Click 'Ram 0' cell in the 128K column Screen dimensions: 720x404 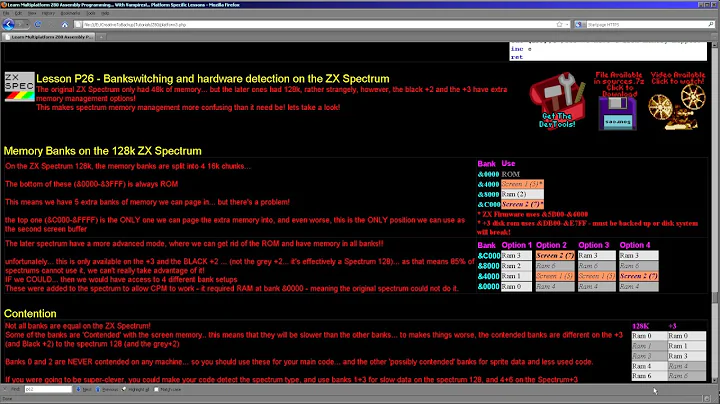[x=649, y=336]
